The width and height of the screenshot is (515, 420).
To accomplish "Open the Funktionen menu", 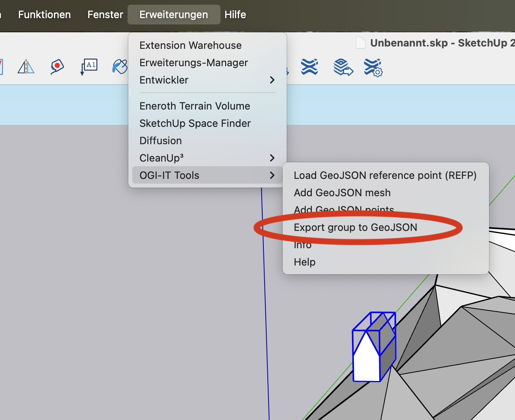I will [x=44, y=15].
